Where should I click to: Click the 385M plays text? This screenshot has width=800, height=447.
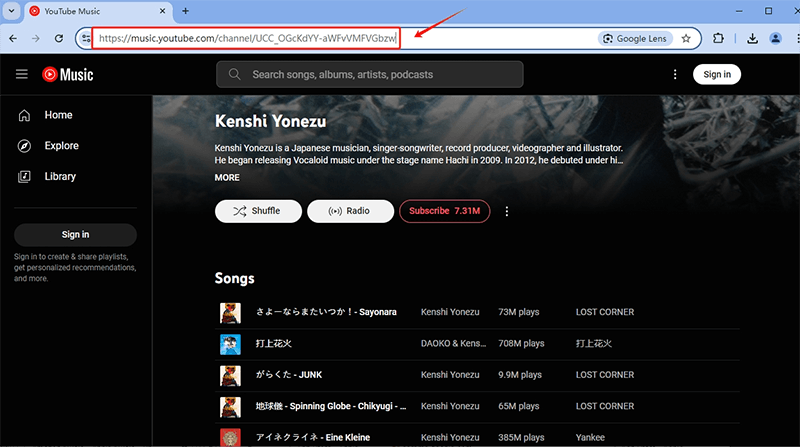[x=522, y=437]
